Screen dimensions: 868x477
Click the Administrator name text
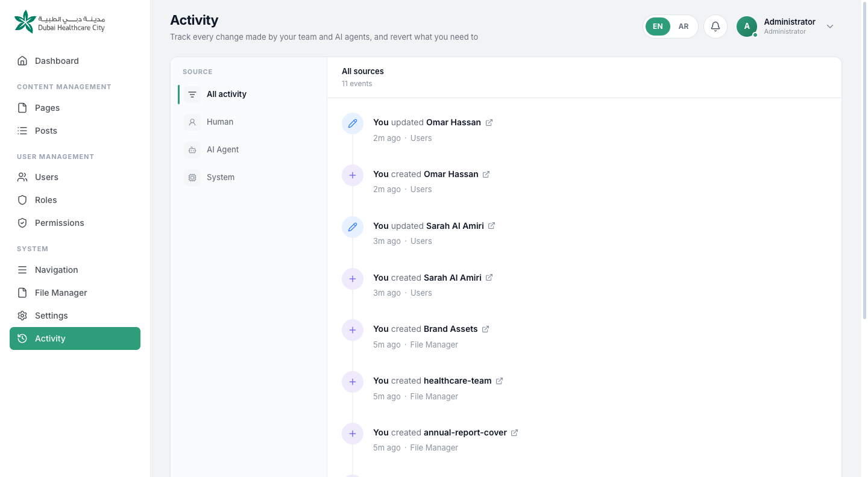(790, 22)
